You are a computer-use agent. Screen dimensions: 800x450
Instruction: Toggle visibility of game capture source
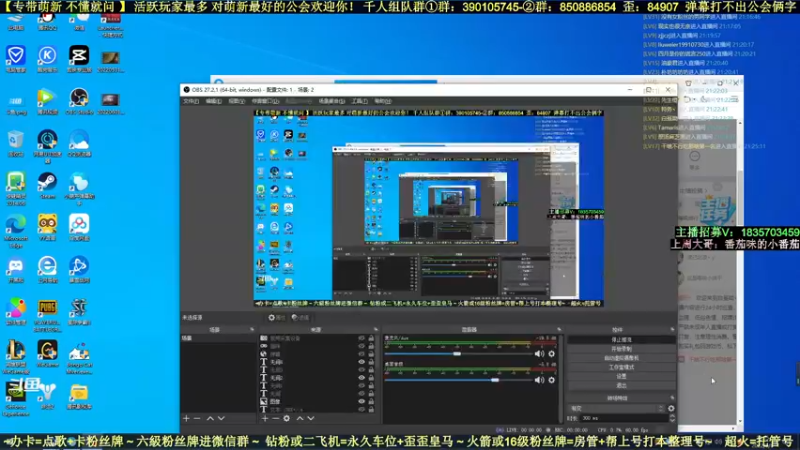[361, 346]
